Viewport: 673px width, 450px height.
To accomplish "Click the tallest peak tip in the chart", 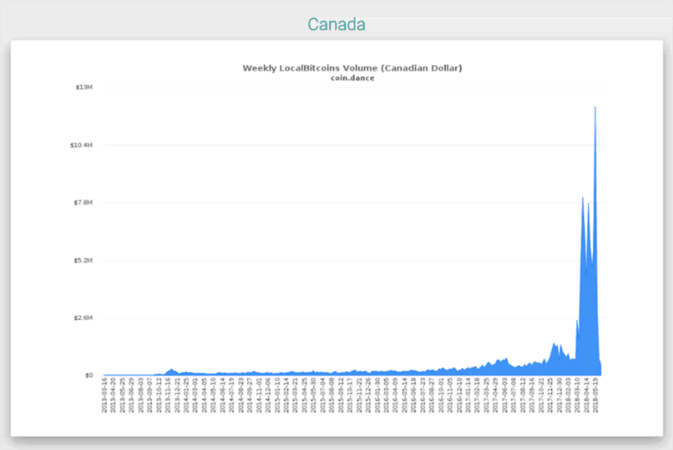I will click(x=595, y=107).
